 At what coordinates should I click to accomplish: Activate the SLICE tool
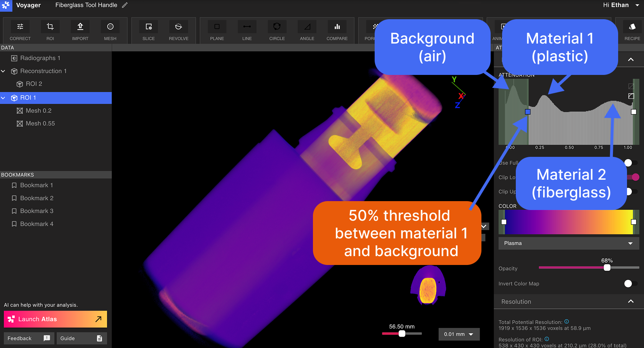click(149, 31)
